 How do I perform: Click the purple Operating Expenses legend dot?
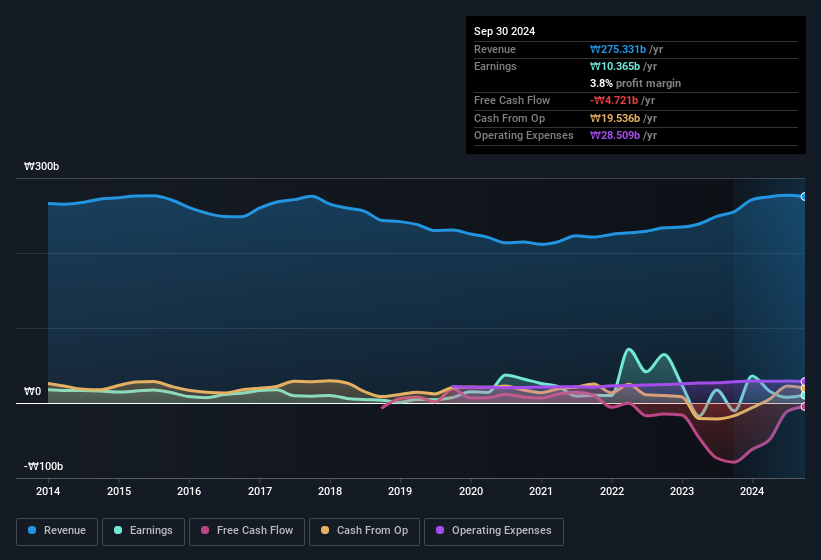(441, 531)
